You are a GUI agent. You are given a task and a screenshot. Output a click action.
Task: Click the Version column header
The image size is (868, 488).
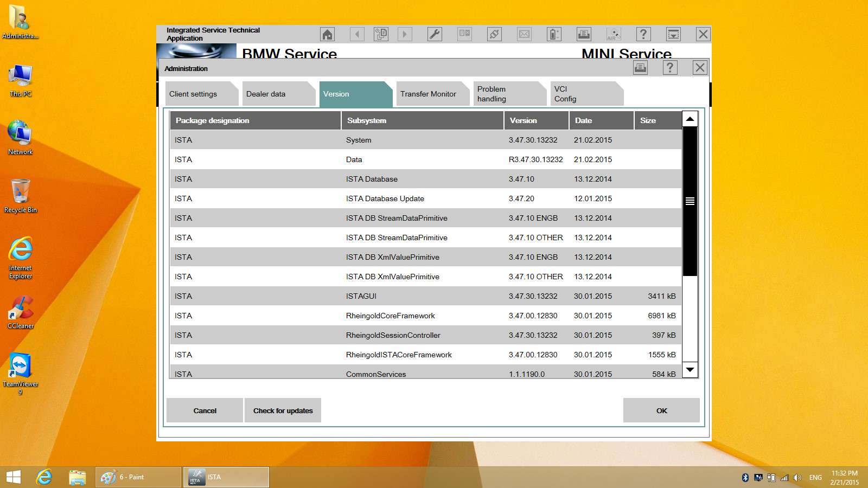(537, 120)
